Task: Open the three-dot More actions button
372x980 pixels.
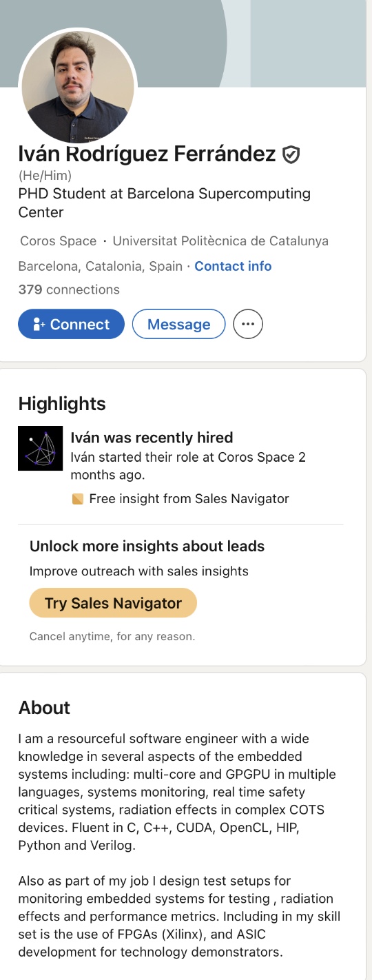Action: click(248, 324)
